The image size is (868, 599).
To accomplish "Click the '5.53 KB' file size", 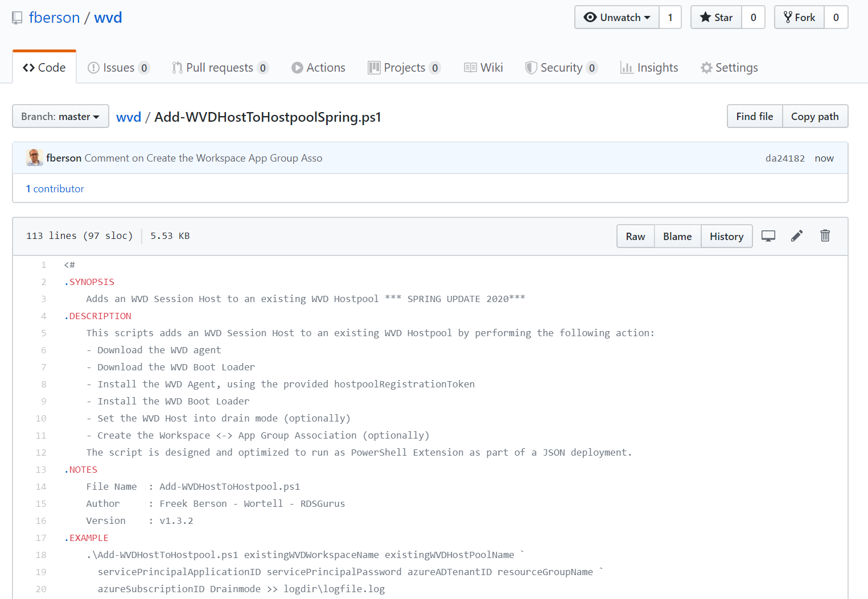I will (170, 236).
